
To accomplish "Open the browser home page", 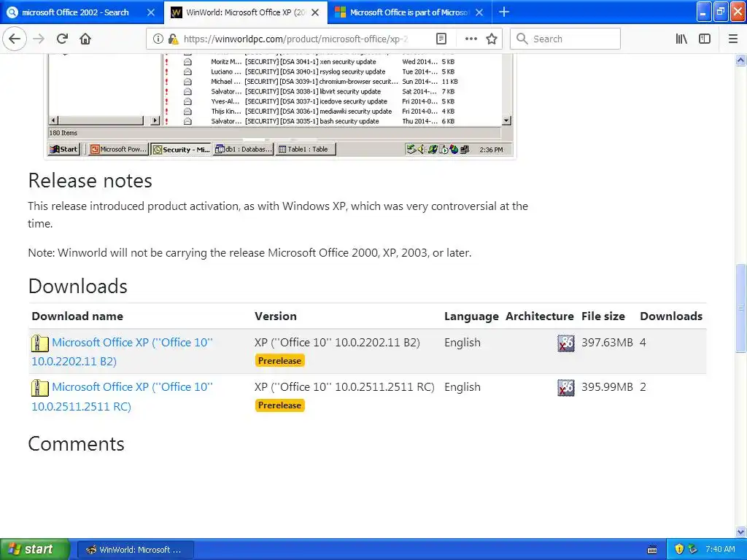I will (85, 39).
